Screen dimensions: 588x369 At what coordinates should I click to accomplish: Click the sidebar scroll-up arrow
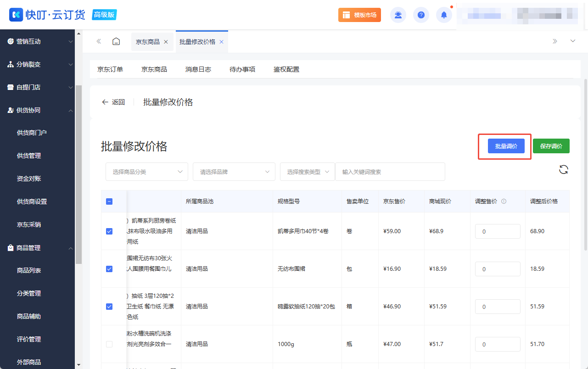pos(78,34)
